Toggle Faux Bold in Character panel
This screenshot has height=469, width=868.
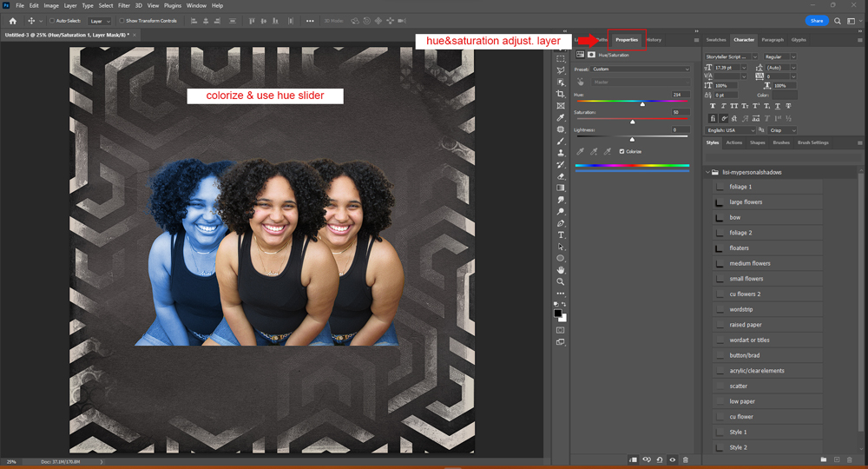tap(713, 106)
